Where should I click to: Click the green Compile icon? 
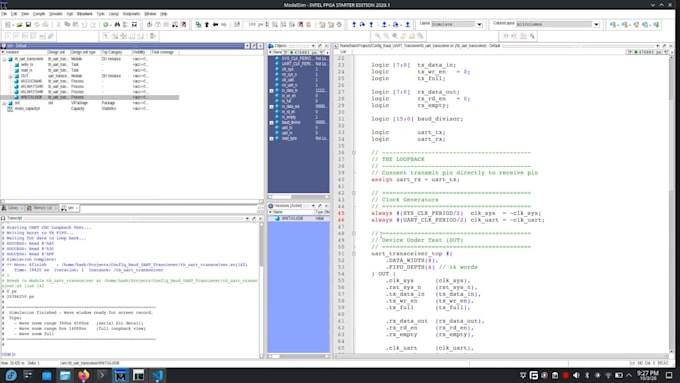pos(105,25)
